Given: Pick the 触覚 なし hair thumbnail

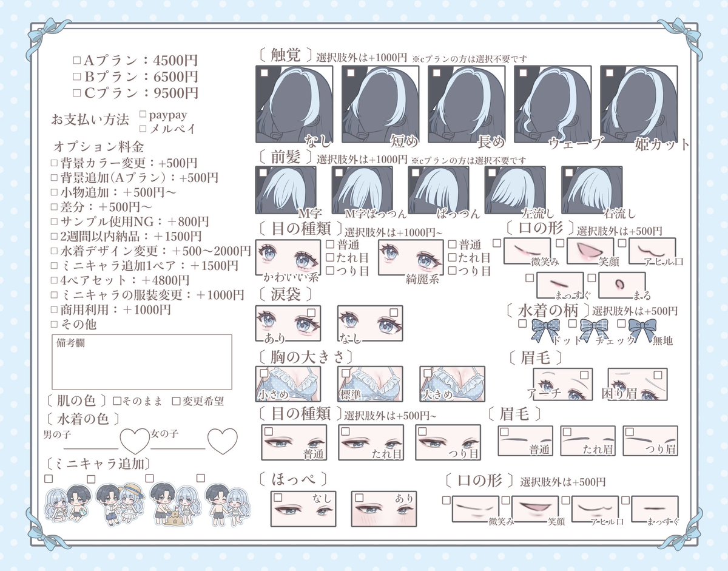Looking at the screenshot, I should click(x=294, y=106).
